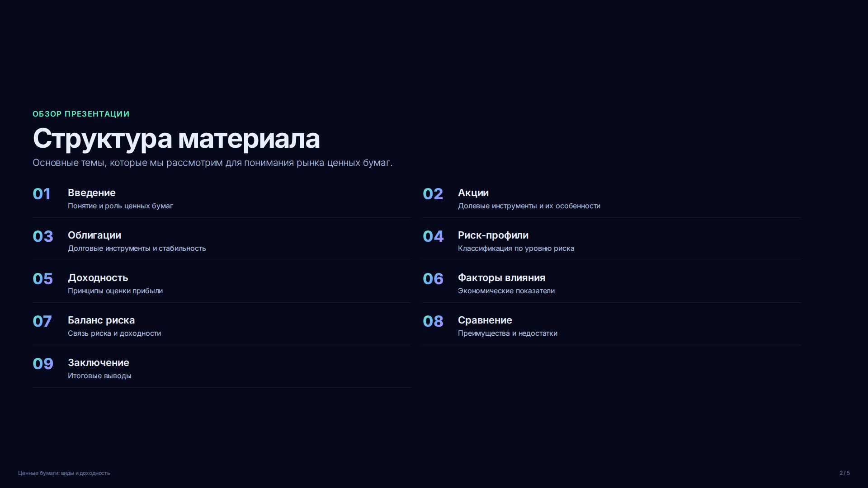Select 'Принципы оценки прибыли' line
868x488 pixels.
115,291
